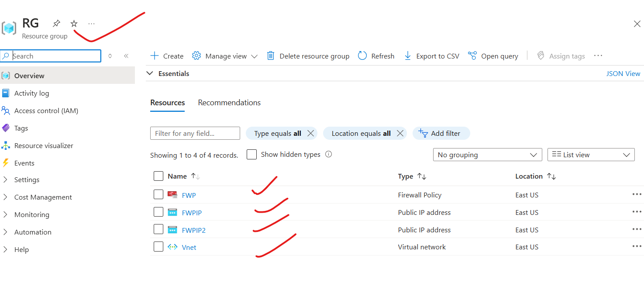Viewport: 644px width, 283px height.
Task: Open the No grouping dropdown
Action: coord(487,155)
